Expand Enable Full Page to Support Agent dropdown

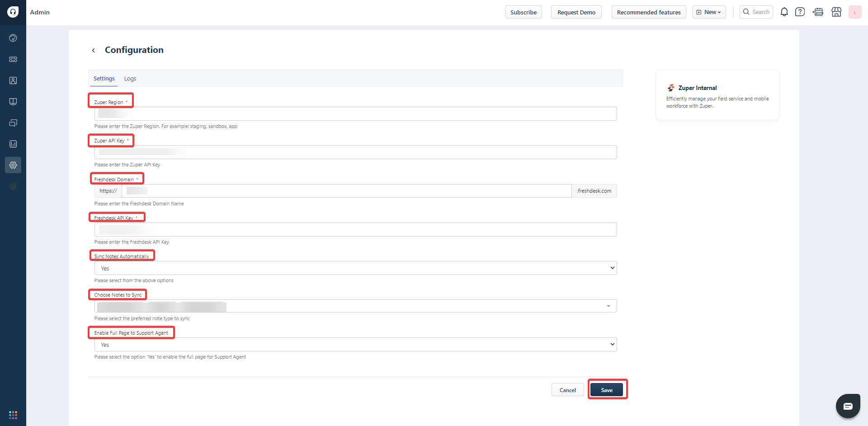(x=355, y=345)
